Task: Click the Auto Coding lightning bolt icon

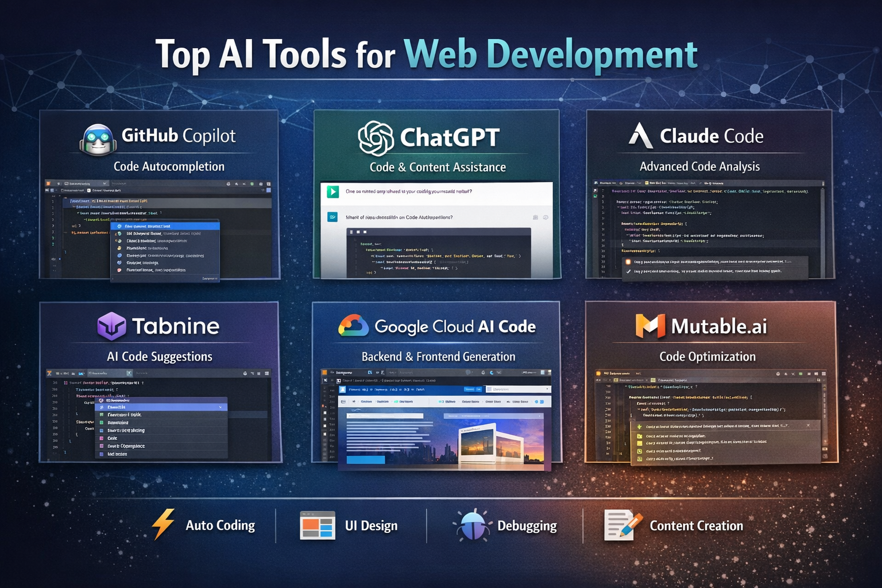Action: click(163, 524)
